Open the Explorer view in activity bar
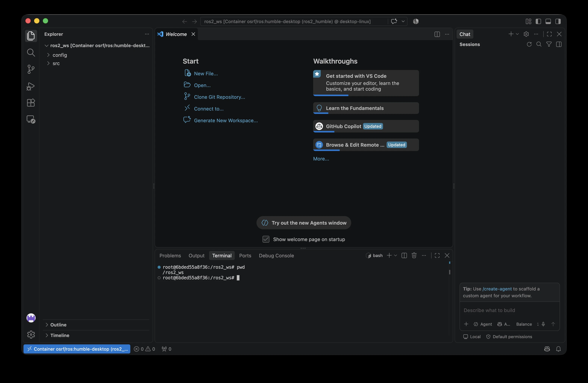Image resolution: width=588 pixels, height=383 pixels. point(31,36)
